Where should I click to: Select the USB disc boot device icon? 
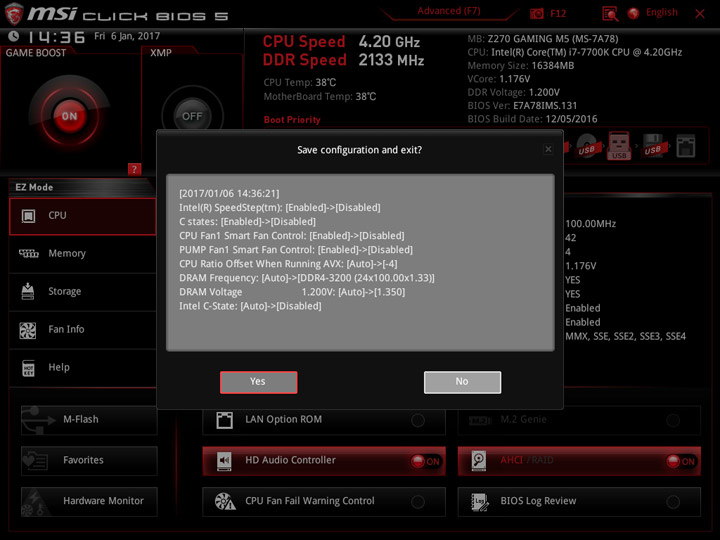pyautogui.click(x=586, y=146)
